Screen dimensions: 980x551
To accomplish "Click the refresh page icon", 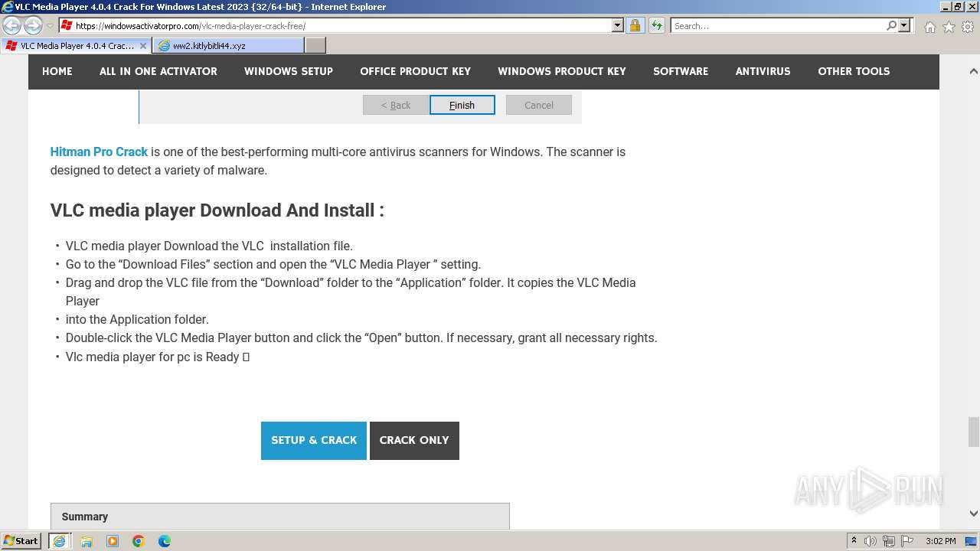I will click(657, 25).
